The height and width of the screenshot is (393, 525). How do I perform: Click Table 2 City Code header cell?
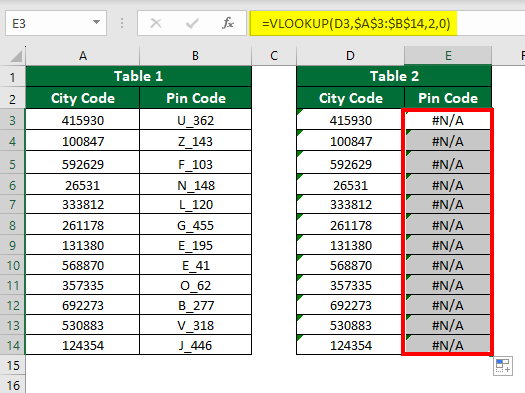point(351,98)
